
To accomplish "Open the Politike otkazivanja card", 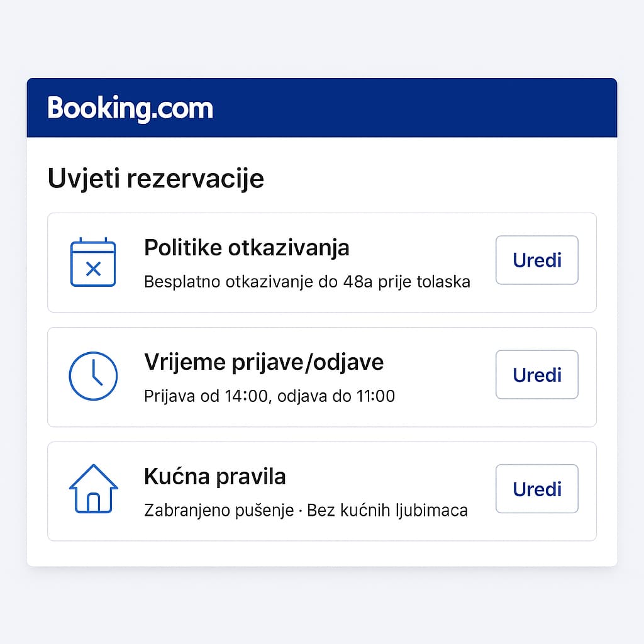I will coord(322,262).
